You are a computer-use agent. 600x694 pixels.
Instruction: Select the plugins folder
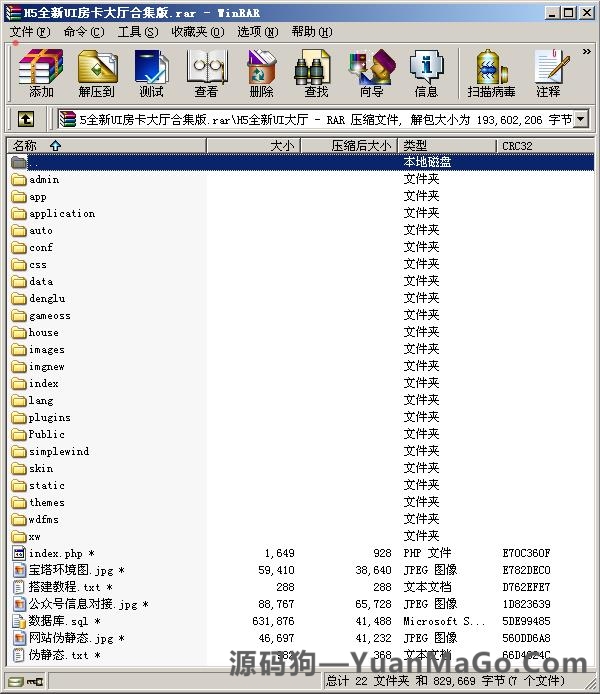41,417
